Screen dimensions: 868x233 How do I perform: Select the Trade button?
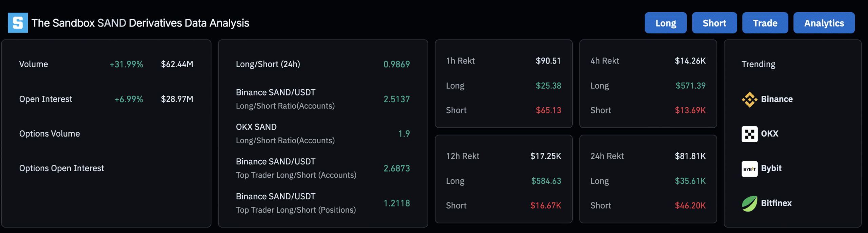(765, 23)
